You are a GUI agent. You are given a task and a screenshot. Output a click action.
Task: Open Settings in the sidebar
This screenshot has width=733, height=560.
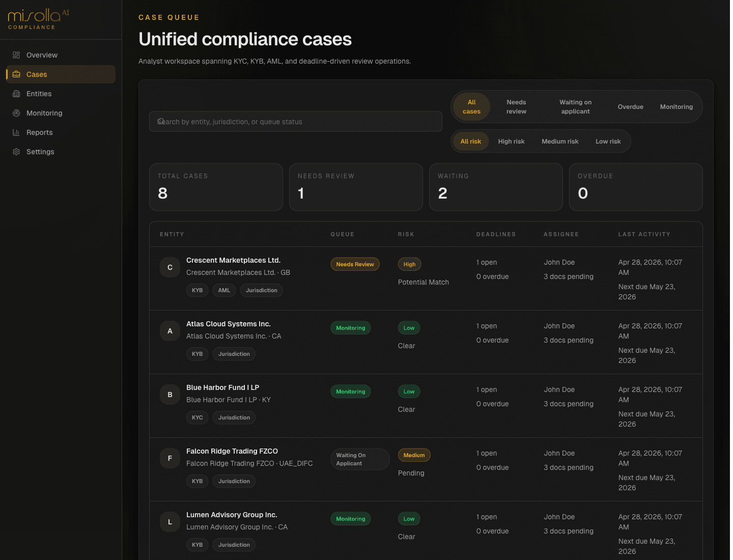pos(61,152)
